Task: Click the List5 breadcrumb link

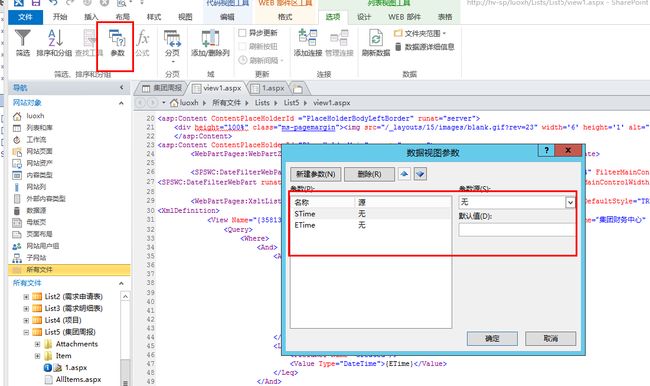Action: 291,102
